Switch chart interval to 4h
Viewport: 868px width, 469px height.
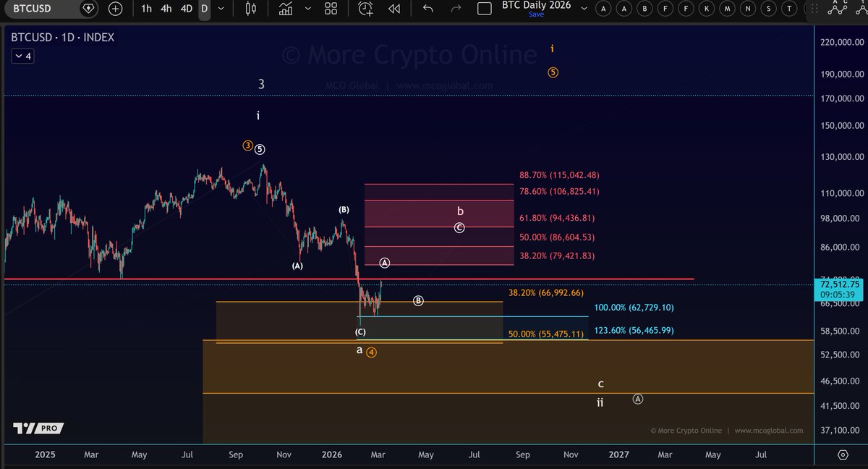coord(166,9)
